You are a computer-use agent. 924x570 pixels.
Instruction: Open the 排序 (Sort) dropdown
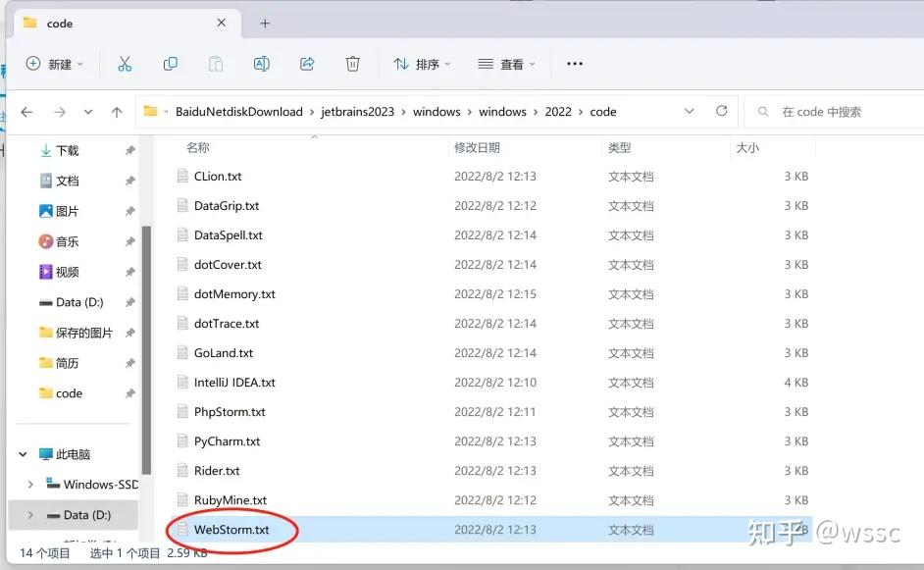[422, 64]
